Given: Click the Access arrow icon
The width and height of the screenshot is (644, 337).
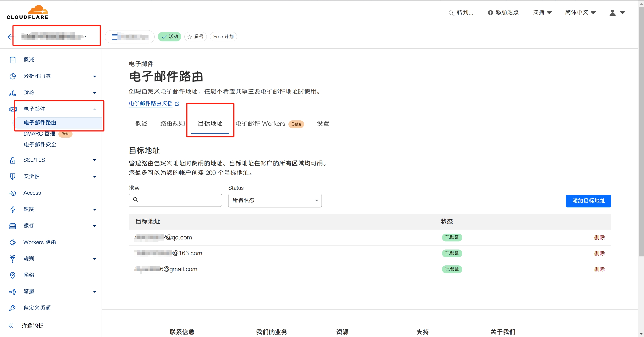Looking at the screenshot, I should 13,193.
